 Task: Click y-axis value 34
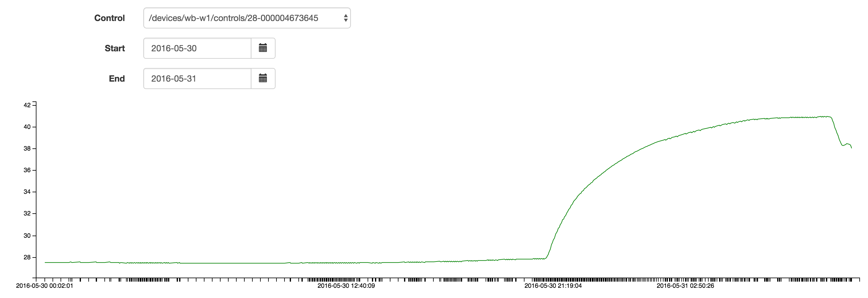[27, 192]
